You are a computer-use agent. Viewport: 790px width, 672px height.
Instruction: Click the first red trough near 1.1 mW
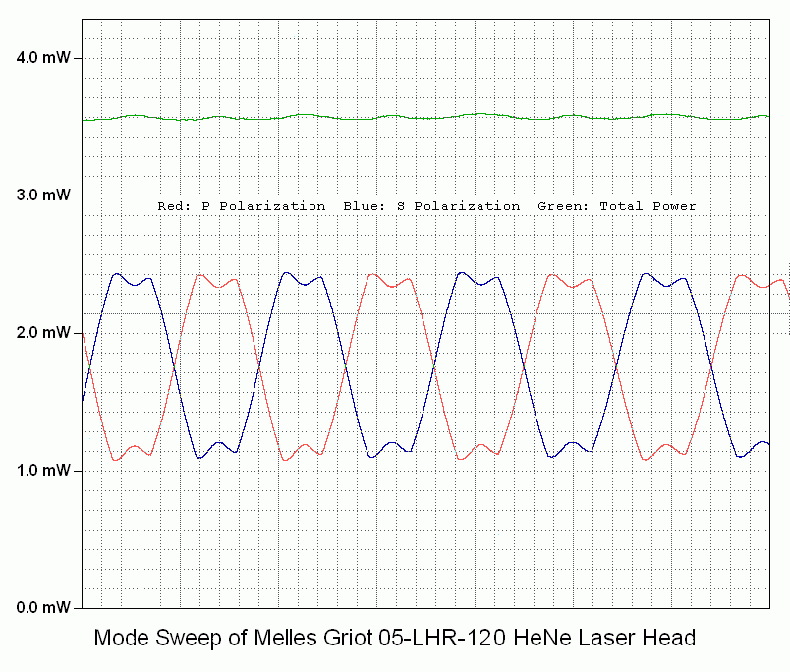[x=117, y=460]
